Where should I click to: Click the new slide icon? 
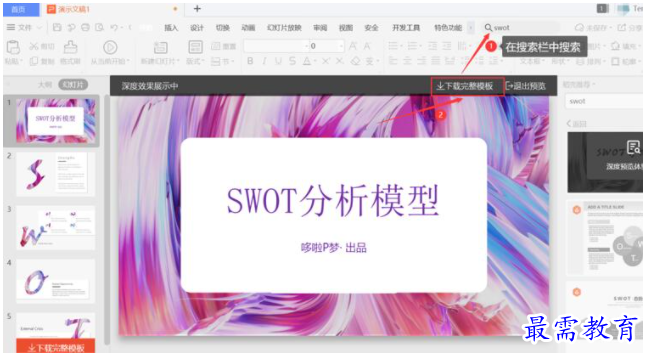coord(160,47)
